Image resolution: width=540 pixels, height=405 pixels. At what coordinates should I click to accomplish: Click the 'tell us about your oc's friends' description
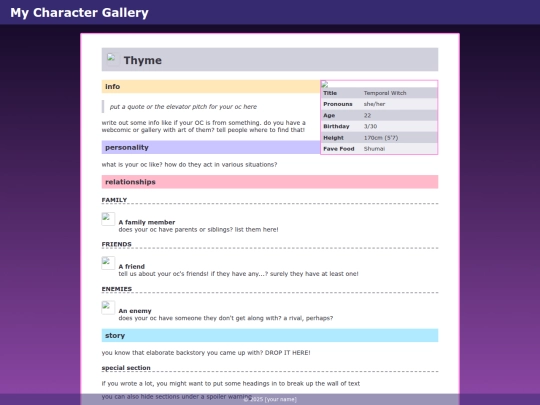pos(238,274)
